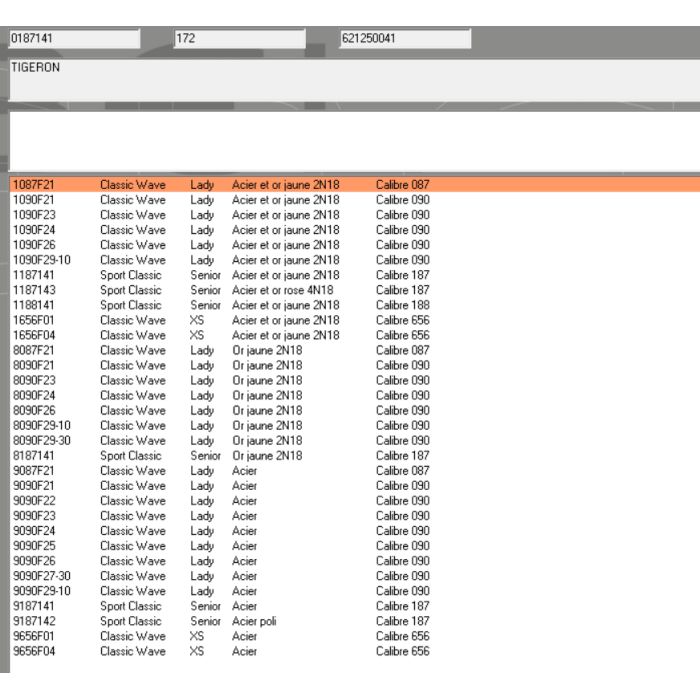Screen dimensions: 700x700
Task: Select row 1187143 Acier et or rose
Action: 354,290
